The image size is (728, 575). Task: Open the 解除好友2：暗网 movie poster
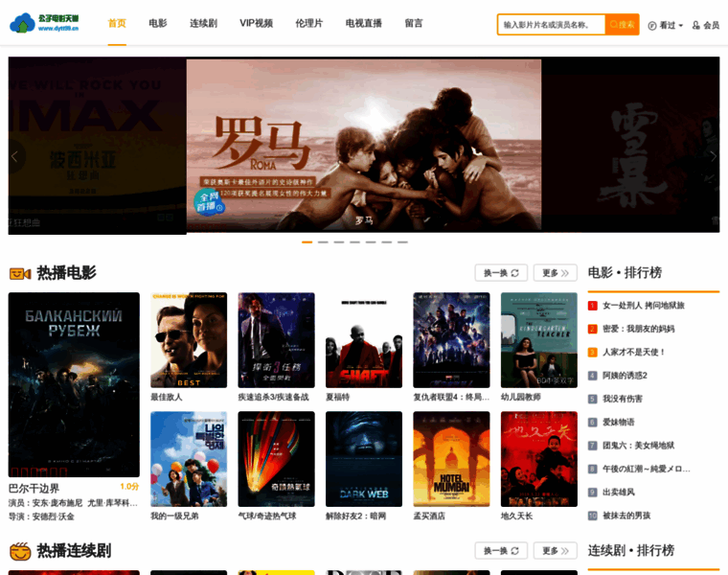[x=364, y=459]
